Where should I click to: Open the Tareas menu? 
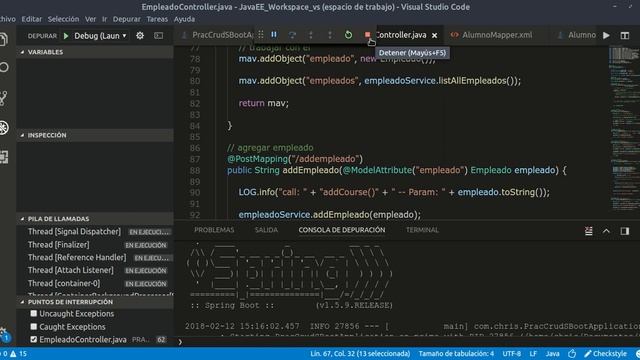click(x=157, y=19)
